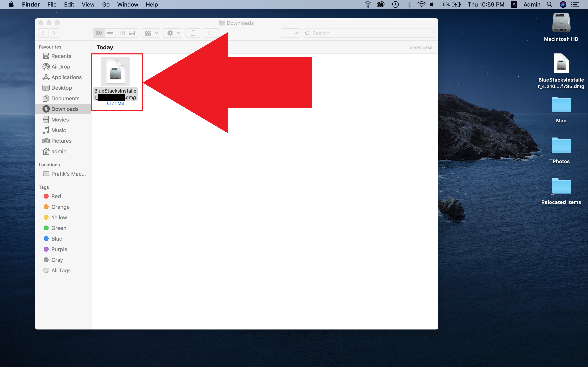Expand the Group View dropdown arrow
The height and width of the screenshot is (367, 588).
[x=157, y=33]
